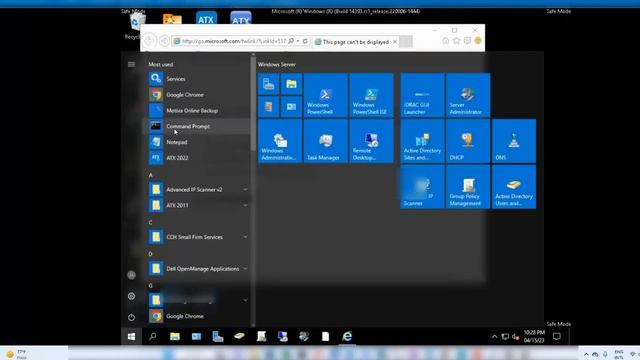Open Active Directory Sites and Services tile

422,141
